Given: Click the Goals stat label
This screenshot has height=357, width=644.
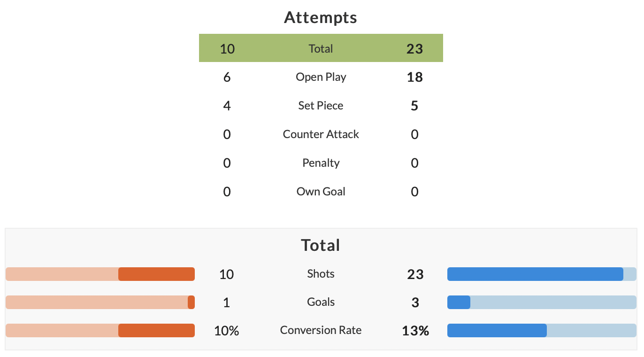Looking at the screenshot, I should pos(321,302).
